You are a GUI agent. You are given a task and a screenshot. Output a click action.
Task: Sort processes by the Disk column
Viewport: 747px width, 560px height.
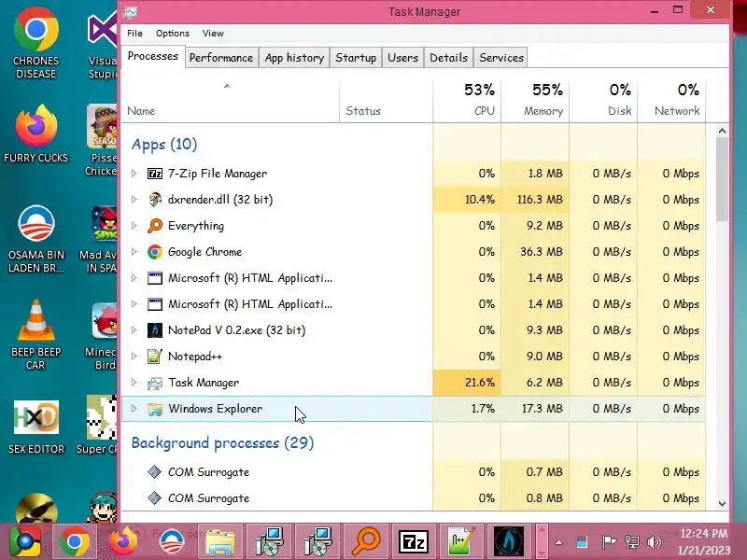pos(603,100)
